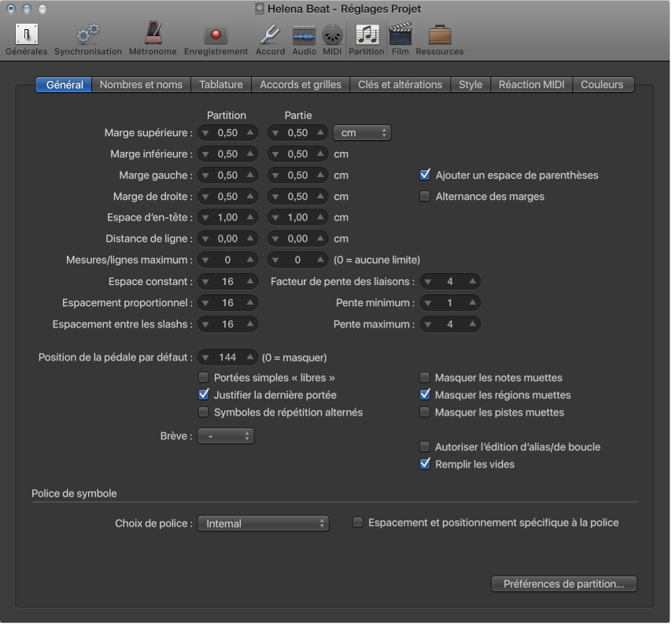Increase Marge gauche Partie value
672x625 pixels.
(x=320, y=175)
